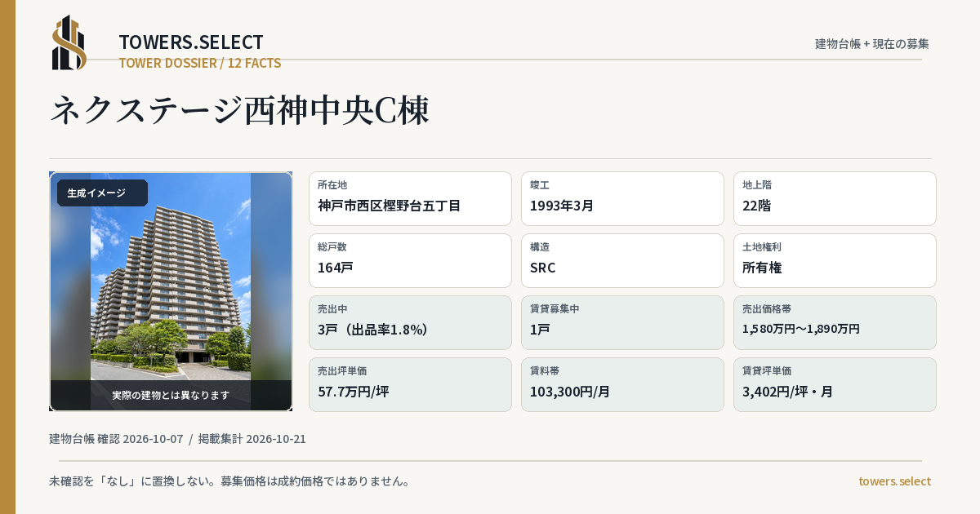Select the 賃料帯 card showing 103,300円/月
This screenshot has width=980, height=514.
coord(622,384)
